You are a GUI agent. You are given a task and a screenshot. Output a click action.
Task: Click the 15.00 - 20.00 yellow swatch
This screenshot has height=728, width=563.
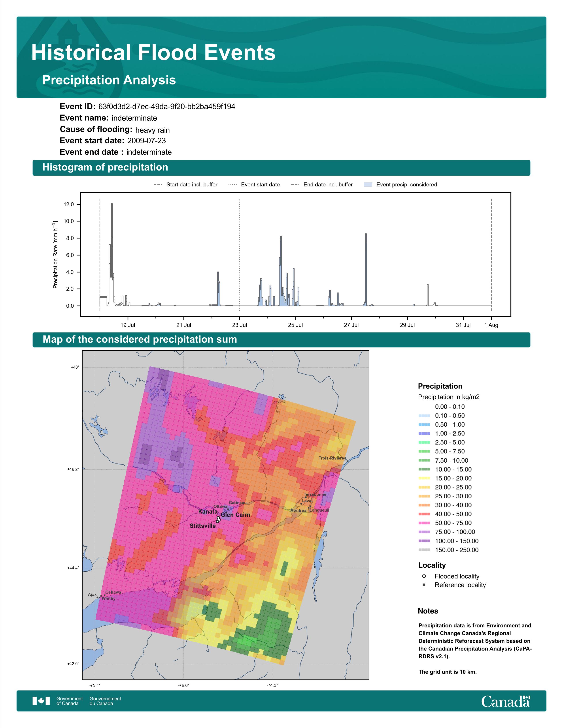tap(424, 478)
